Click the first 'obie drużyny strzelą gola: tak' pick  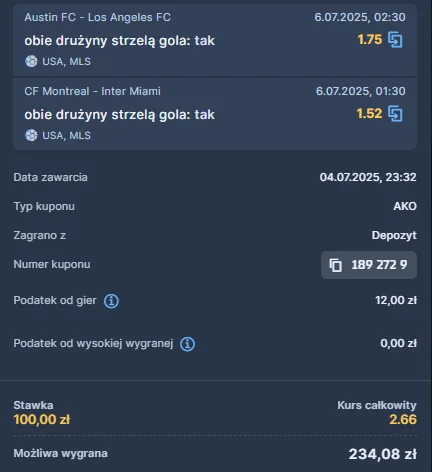click(119, 41)
